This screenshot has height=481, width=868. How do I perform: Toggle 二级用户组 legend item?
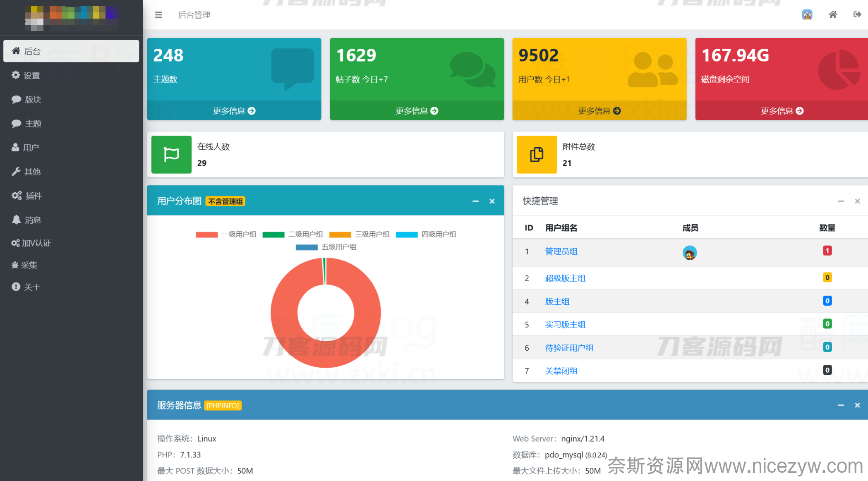[x=293, y=235]
